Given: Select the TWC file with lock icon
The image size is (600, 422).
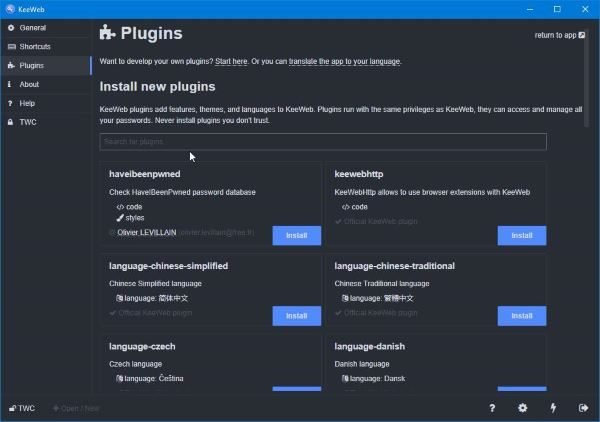Looking at the screenshot, I should tap(27, 122).
